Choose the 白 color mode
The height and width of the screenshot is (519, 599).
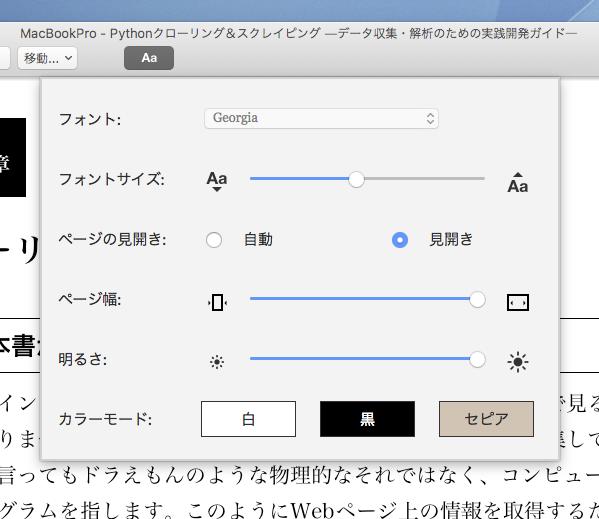[248, 419]
